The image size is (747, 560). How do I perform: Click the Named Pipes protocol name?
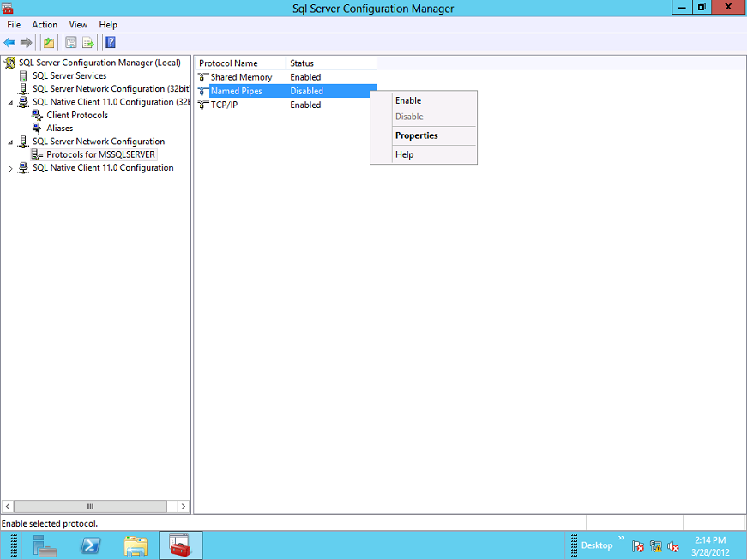(237, 91)
